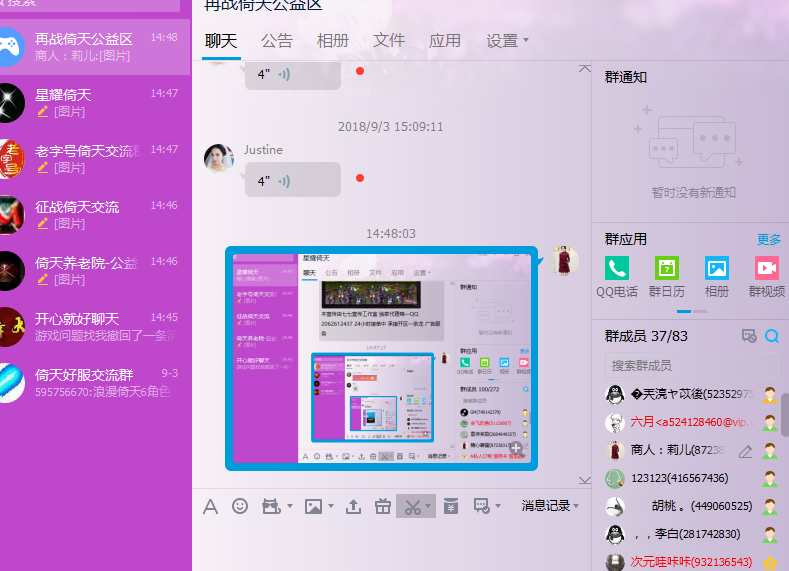Click the person icon beside 六月
The image size is (789, 571).
769,423
